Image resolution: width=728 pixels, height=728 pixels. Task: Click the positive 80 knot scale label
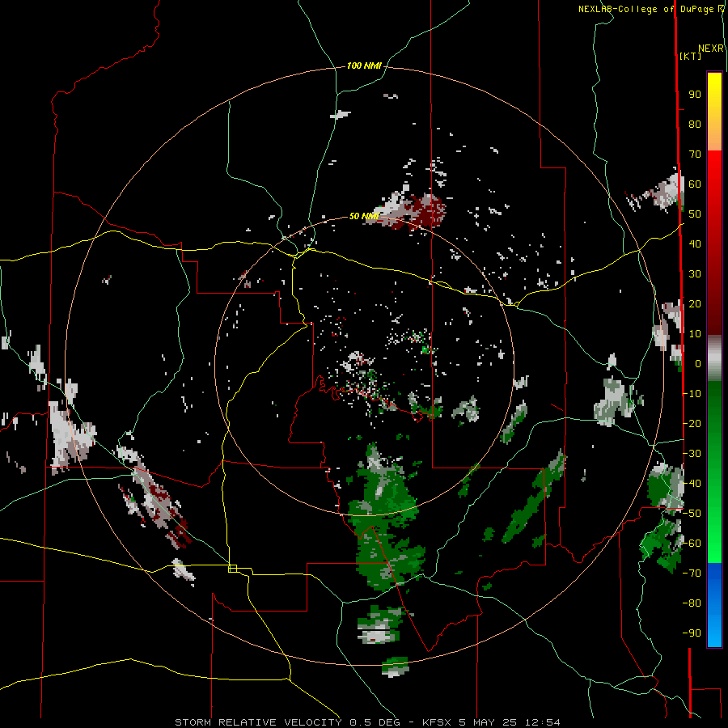pyautogui.click(x=695, y=125)
